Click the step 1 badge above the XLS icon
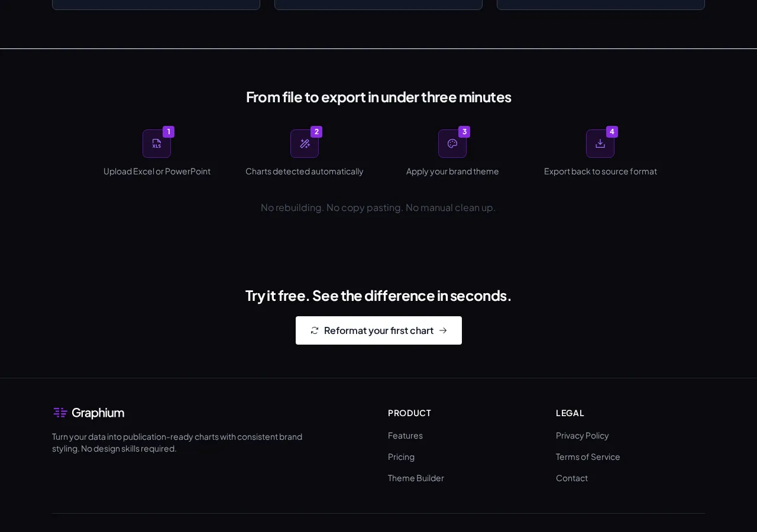This screenshot has height=532, width=757. [169, 132]
